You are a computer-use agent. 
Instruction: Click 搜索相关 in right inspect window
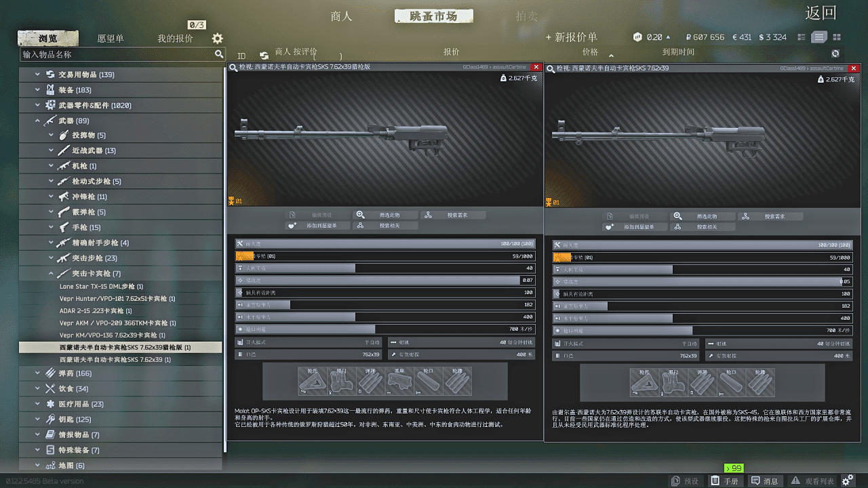[703, 227]
